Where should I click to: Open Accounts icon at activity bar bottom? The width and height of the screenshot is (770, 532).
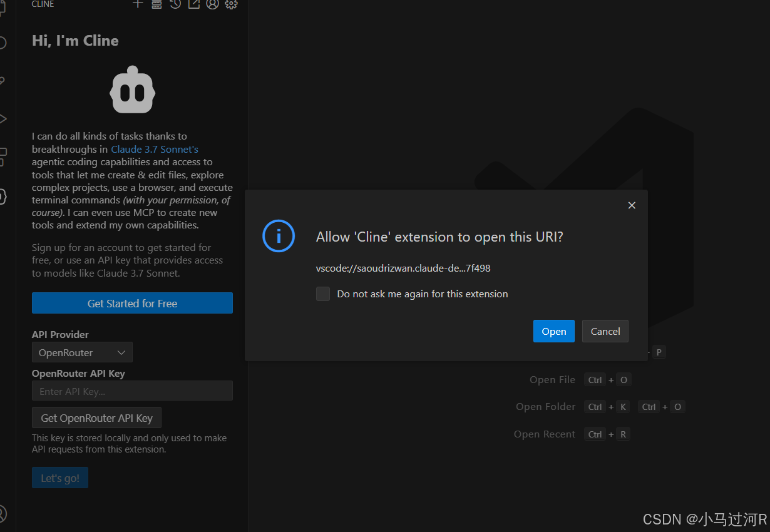tap(3, 514)
